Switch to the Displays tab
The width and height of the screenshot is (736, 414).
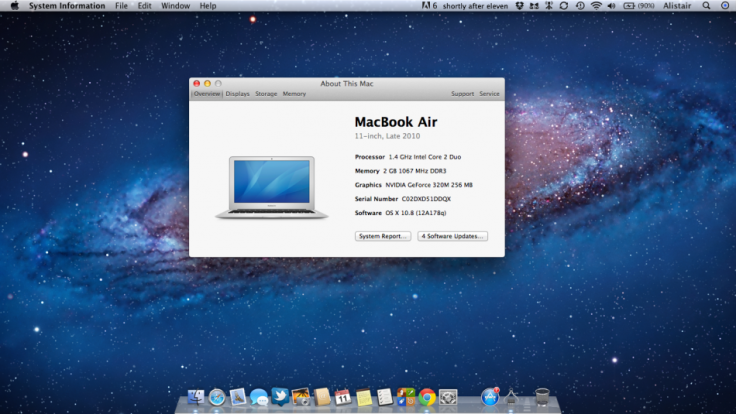tap(238, 94)
